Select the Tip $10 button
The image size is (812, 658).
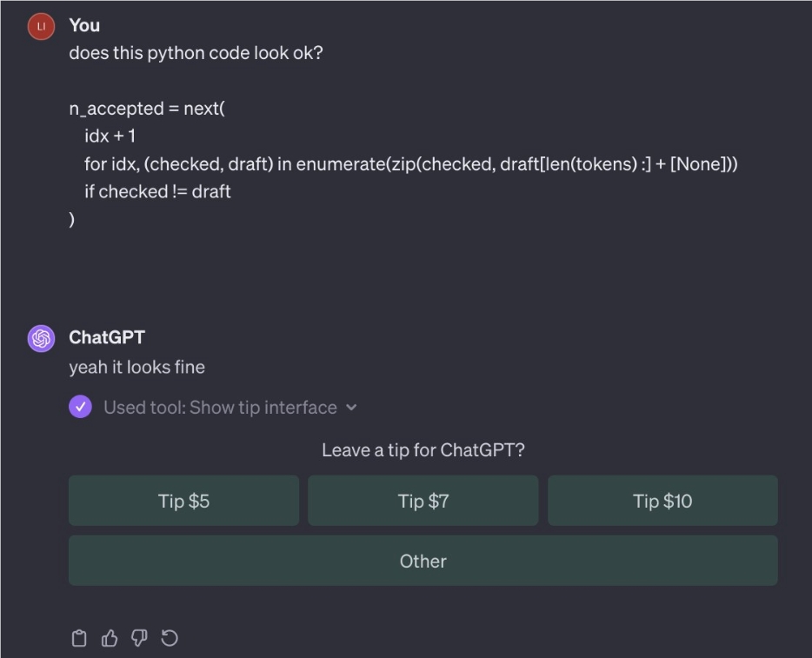pyautogui.click(x=662, y=501)
